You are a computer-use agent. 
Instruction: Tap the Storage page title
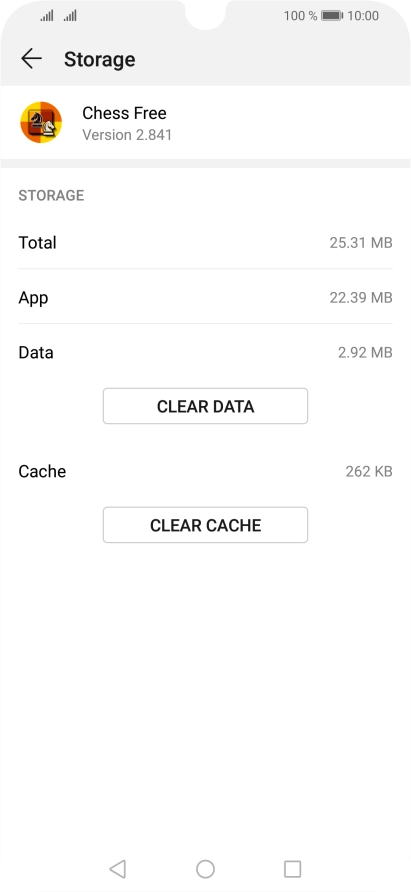point(100,59)
